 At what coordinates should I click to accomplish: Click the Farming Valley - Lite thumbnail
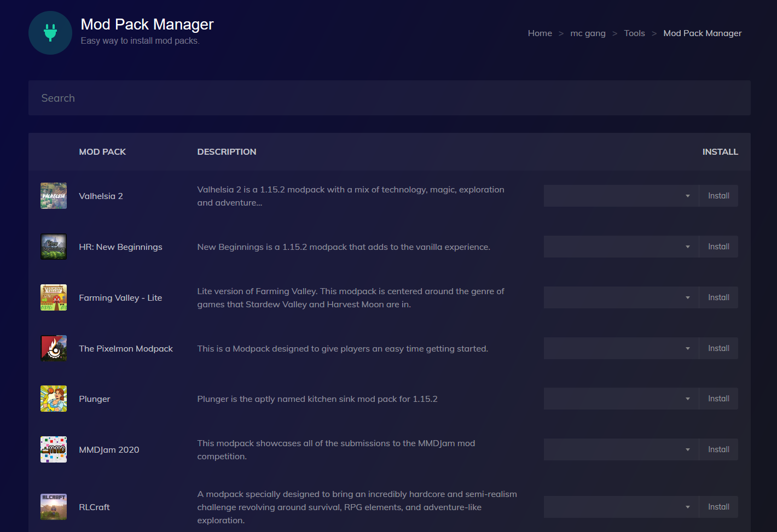pos(54,297)
